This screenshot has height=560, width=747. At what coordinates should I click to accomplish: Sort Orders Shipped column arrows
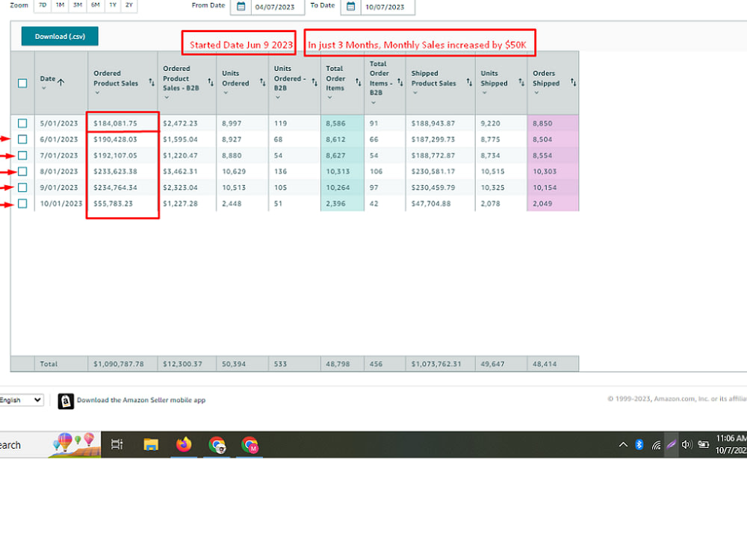click(574, 82)
